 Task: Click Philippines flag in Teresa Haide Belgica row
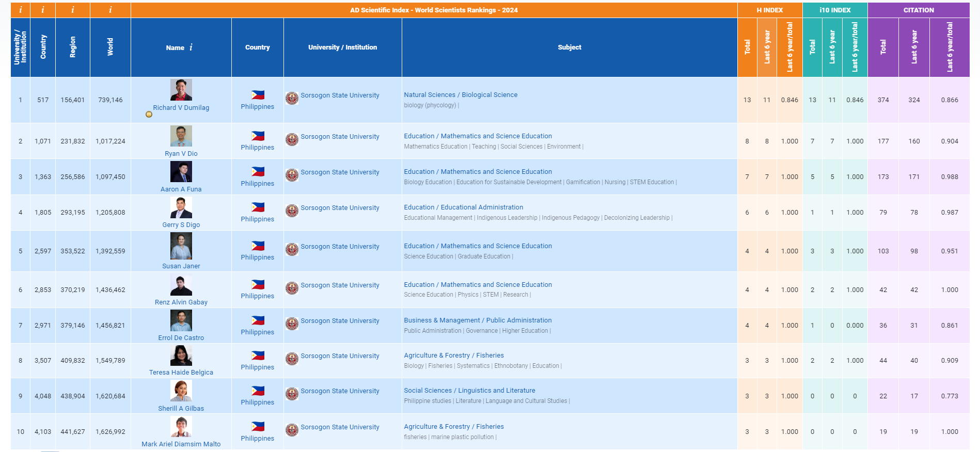(258, 356)
